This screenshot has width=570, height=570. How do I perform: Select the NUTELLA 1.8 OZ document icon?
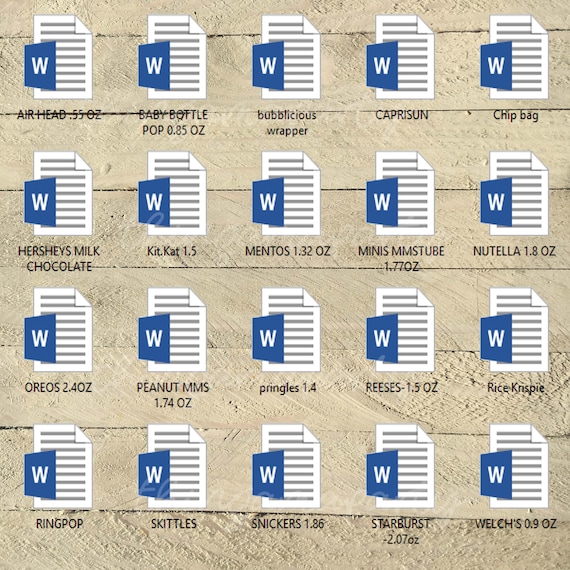pos(514,193)
